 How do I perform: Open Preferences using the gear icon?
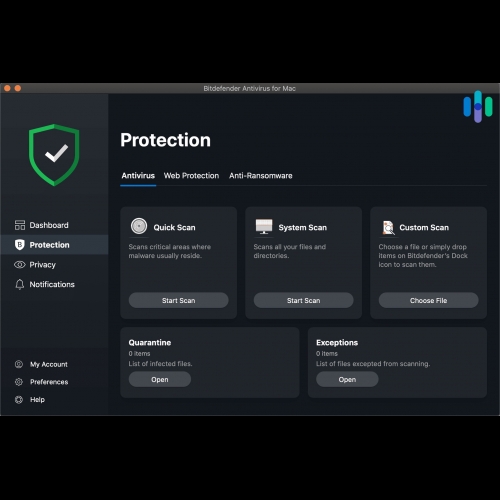(x=19, y=382)
